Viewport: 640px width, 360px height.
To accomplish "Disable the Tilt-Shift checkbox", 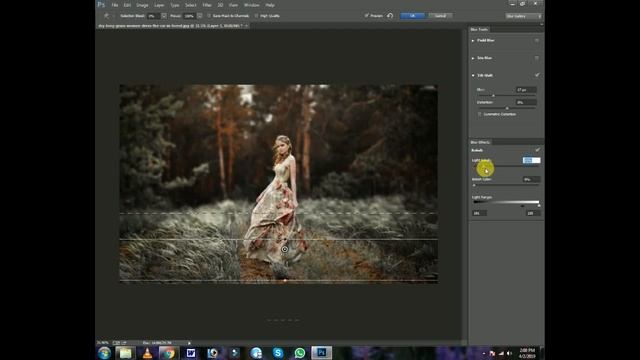I will click(x=537, y=75).
